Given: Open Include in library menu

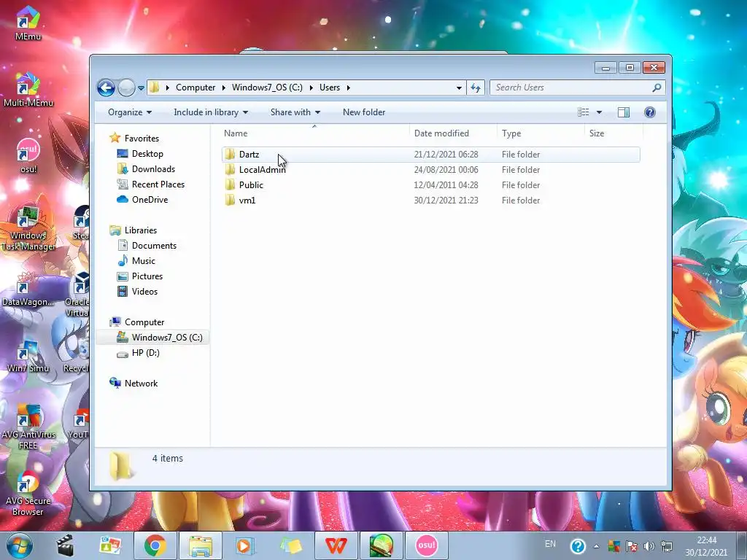Looking at the screenshot, I should tap(211, 112).
